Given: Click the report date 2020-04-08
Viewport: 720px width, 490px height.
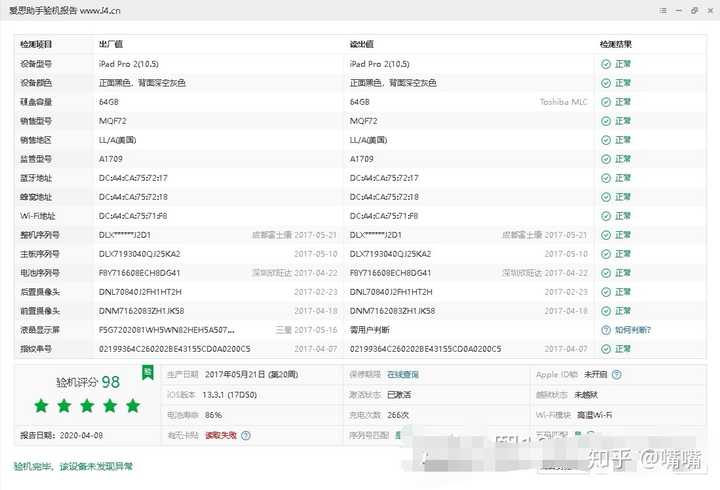Looking at the screenshot, I should pyautogui.click(x=81, y=435).
